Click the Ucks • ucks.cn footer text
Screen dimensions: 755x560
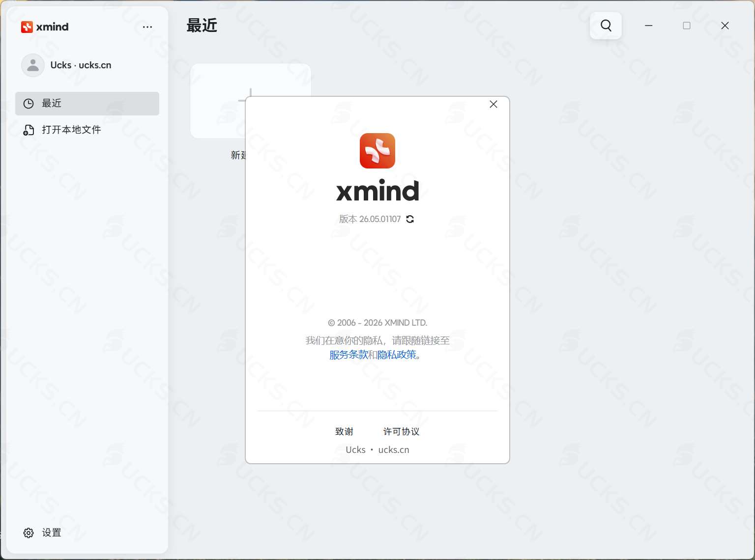pos(377,450)
